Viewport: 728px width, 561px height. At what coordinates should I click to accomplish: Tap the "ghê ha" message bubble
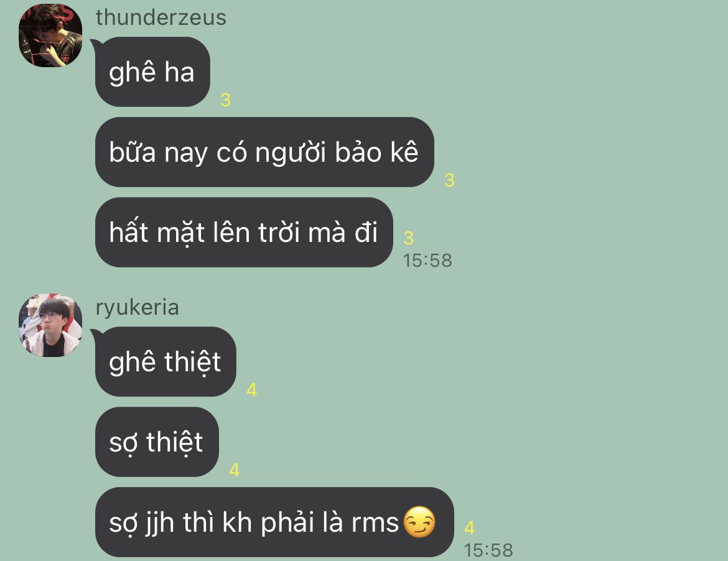click(152, 72)
